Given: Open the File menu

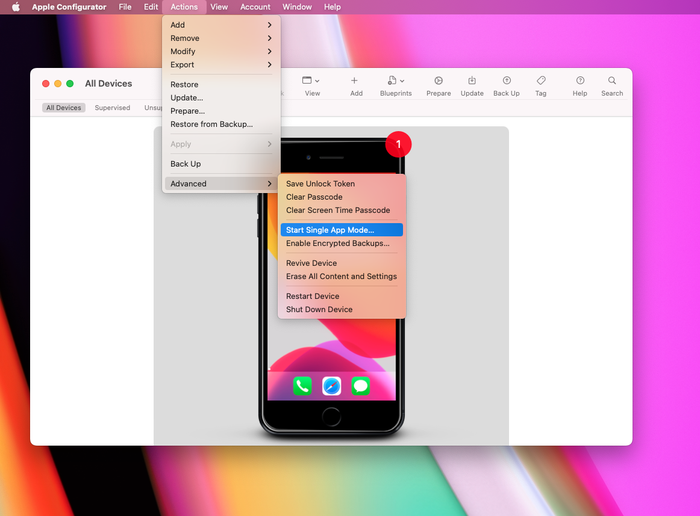Looking at the screenshot, I should click(125, 7).
